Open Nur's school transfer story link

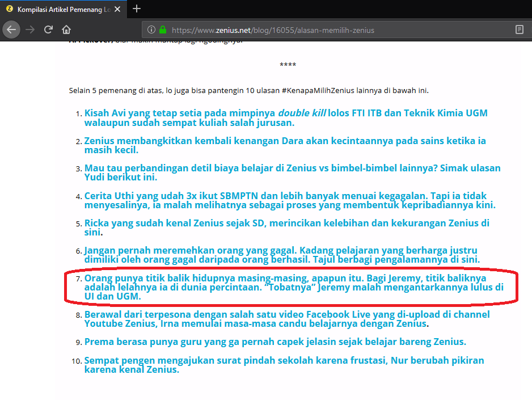pos(284,365)
